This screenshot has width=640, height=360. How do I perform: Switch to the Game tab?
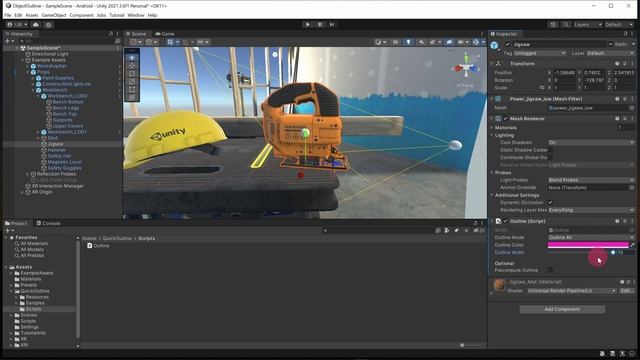(x=165, y=34)
